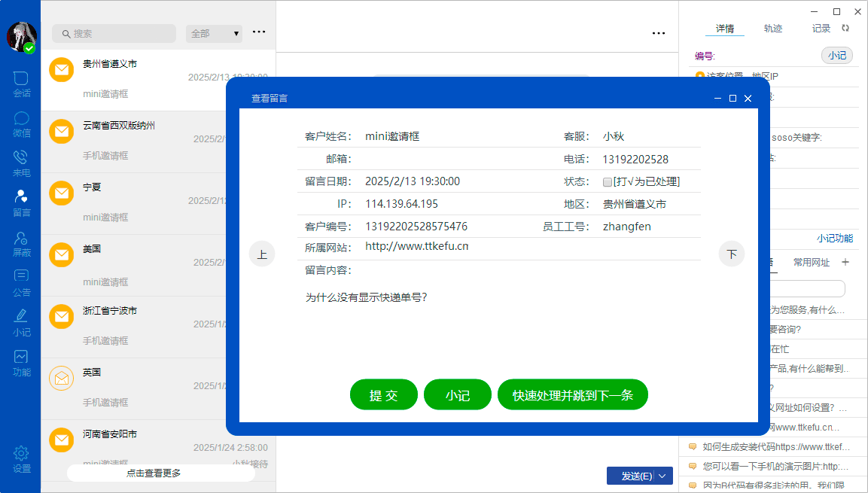
Task: Click the quick reply search field
Action: (807, 288)
